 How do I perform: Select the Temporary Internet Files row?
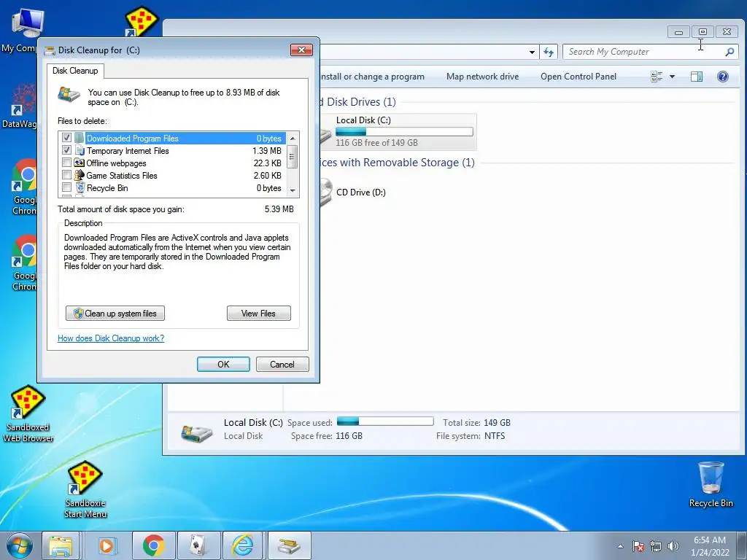172,150
